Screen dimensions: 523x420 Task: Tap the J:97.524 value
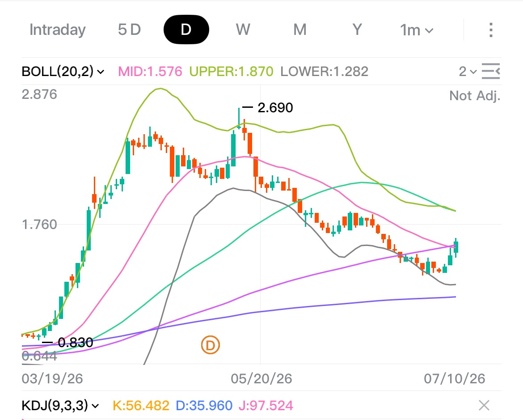pos(266,406)
